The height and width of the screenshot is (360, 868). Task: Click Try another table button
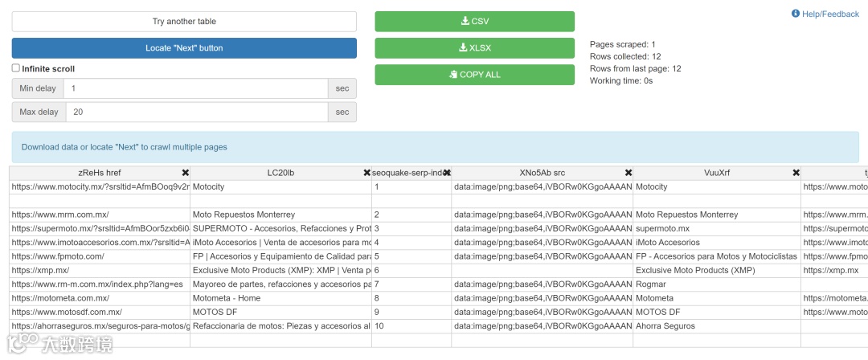point(184,22)
